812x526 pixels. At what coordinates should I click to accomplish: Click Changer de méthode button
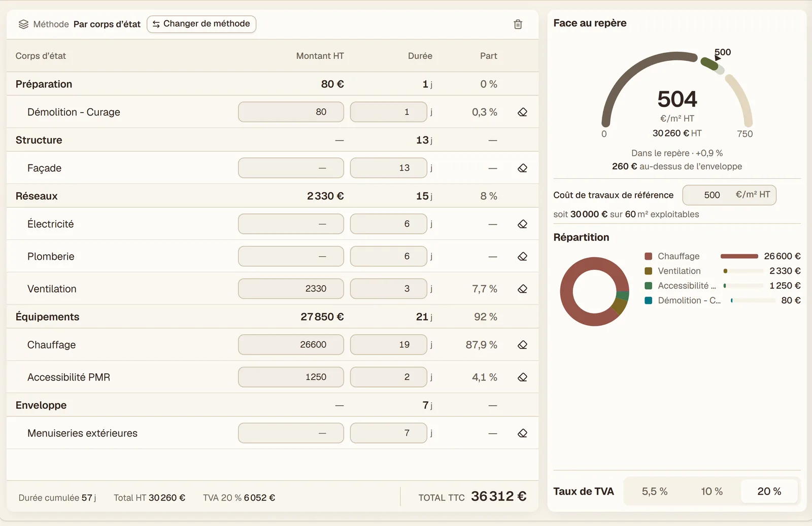201,24
